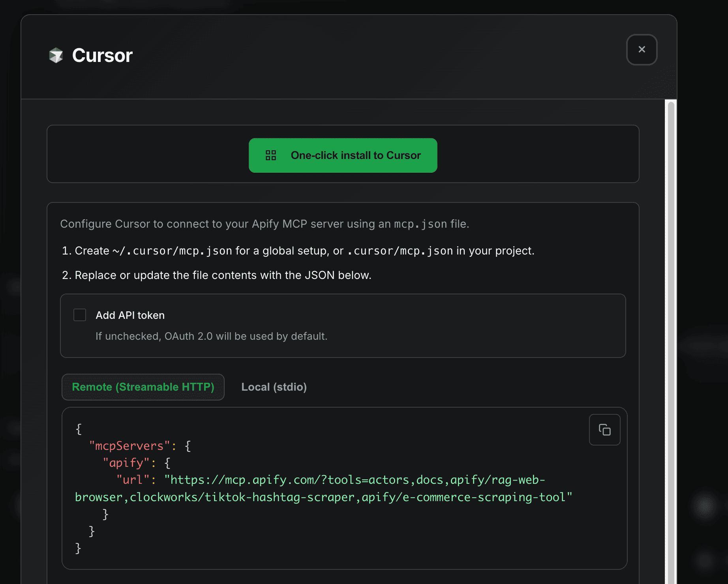The image size is (728, 584).
Task: Copy the JSON using the clipboard icon
Action: [604, 430]
